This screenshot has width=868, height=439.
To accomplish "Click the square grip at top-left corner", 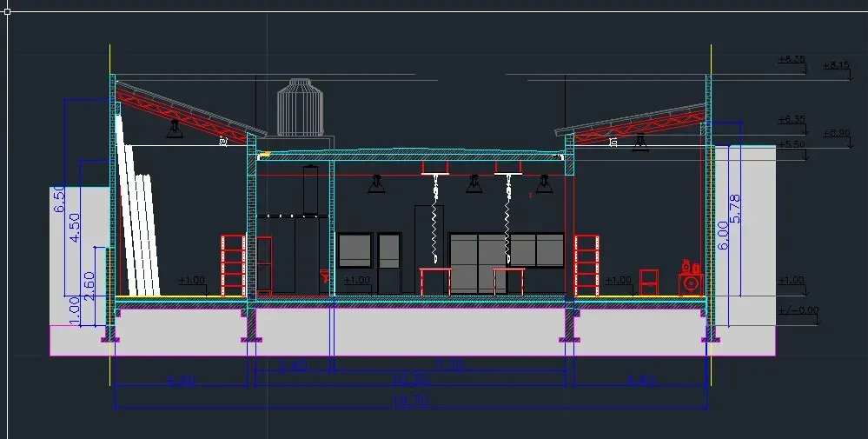I will click(7, 11).
